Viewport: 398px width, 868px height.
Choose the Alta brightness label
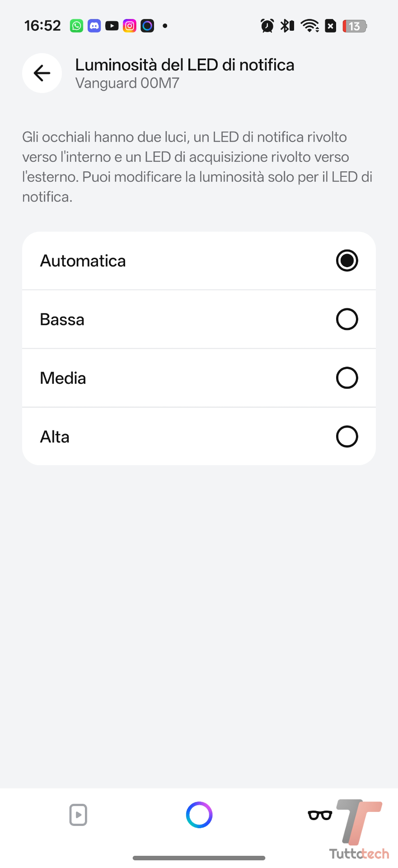click(55, 437)
